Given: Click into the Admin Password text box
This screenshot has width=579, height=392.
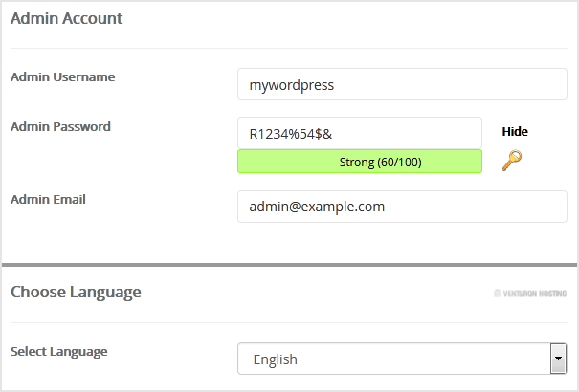Looking at the screenshot, I should pyautogui.click(x=412, y=133).
